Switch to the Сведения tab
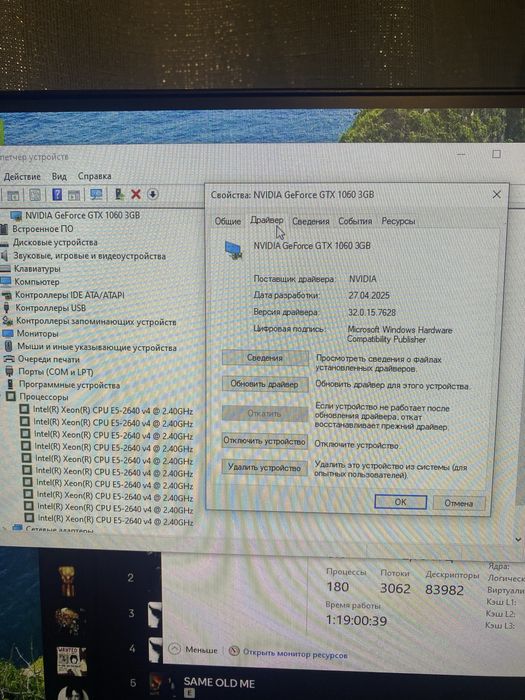 point(311,221)
